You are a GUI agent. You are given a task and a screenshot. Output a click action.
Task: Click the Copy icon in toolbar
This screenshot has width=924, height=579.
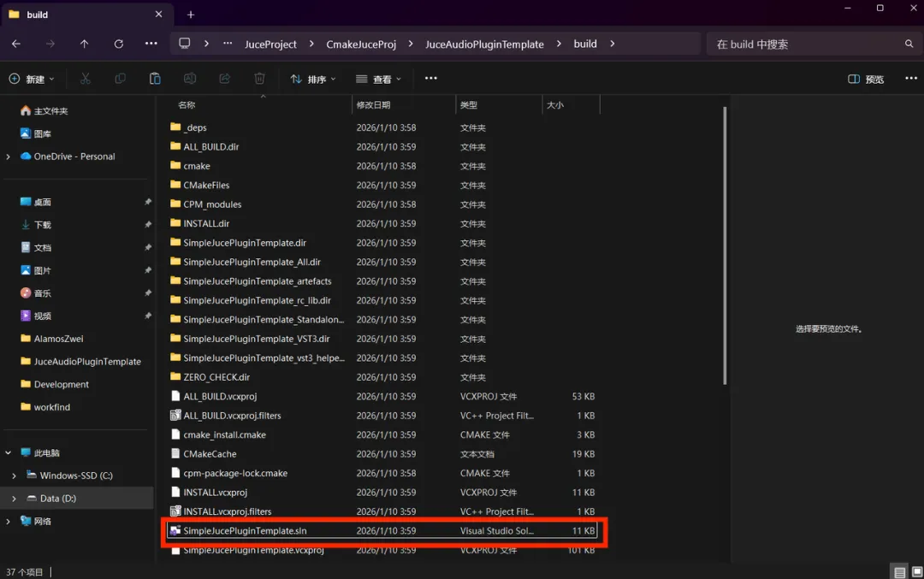(121, 79)
